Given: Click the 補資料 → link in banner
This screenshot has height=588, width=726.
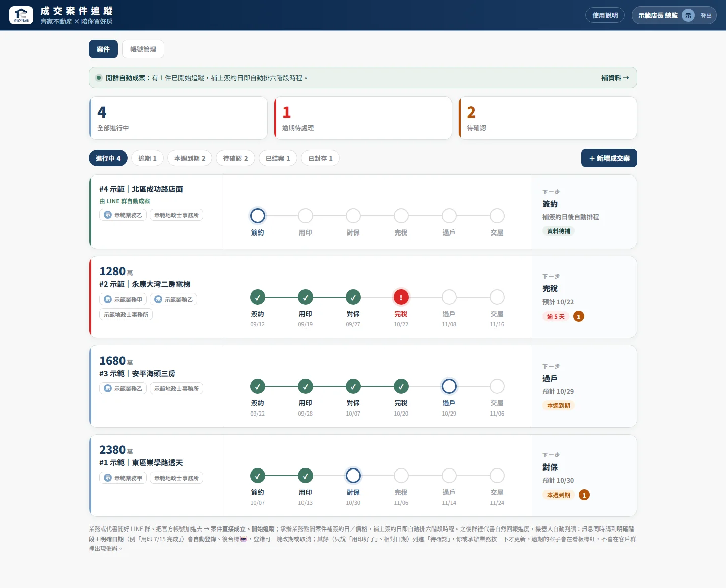Looking at the screenshot, I should (x=615, y=78).
